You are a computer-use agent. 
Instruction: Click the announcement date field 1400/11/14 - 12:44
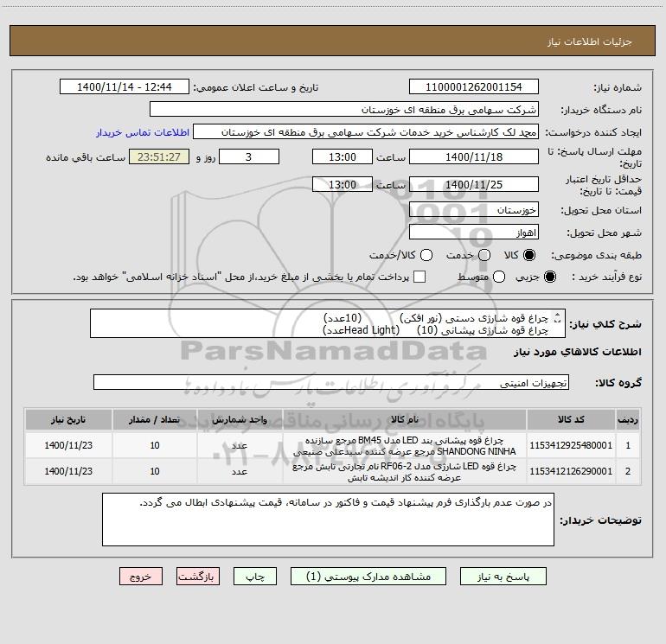[x=125, y=87]
